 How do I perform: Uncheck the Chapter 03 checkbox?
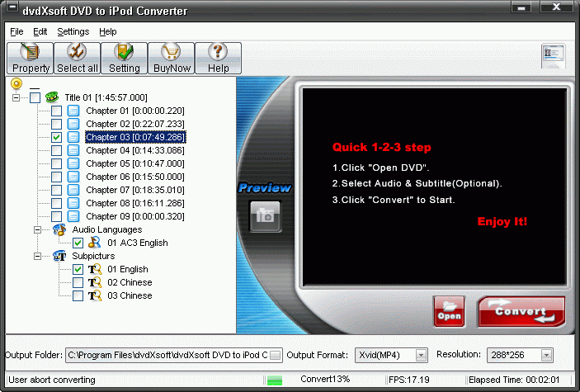point(56,137)
